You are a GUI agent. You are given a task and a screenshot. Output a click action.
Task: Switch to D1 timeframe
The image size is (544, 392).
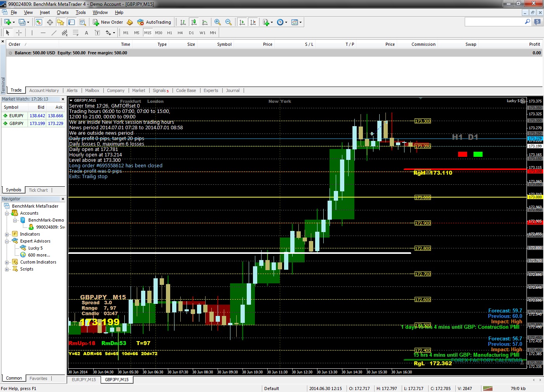191,33
